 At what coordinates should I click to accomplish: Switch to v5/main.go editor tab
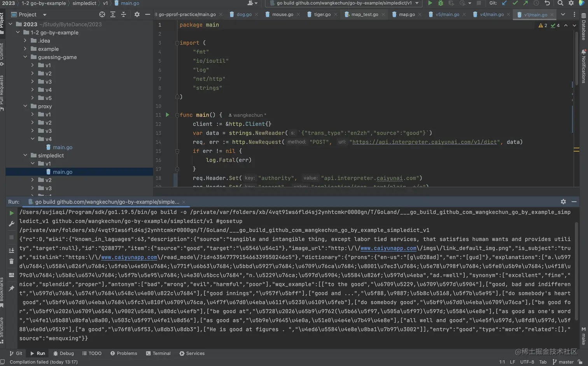(x=447, y=14)
